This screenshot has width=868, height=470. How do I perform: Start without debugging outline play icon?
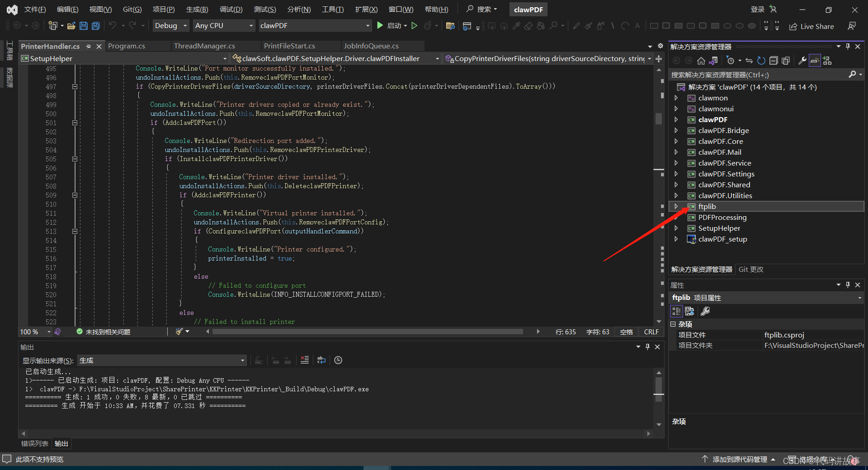(414, 26)
